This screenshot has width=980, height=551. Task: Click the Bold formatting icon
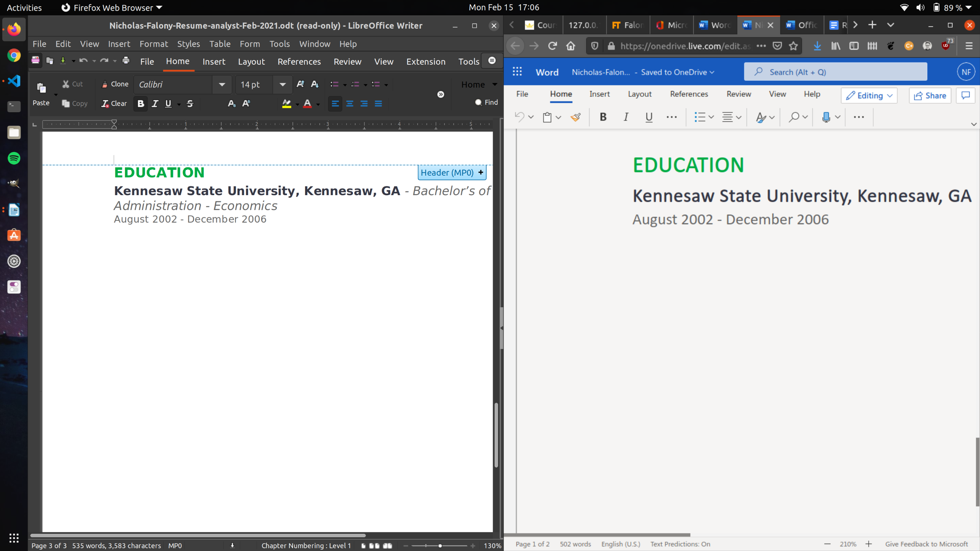(x=140, y=103)
